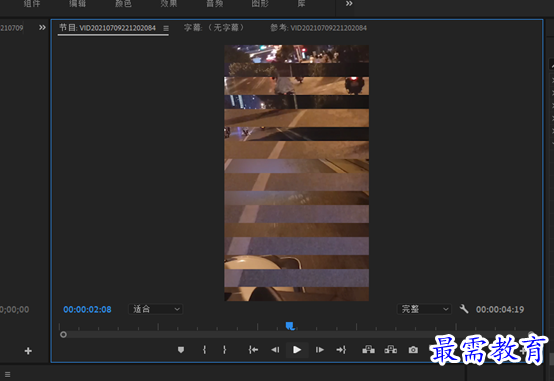Expand left panel tabs with chevrons
Image resolution: width=554 pixels, height=381 pixels.
click(42, 28)
